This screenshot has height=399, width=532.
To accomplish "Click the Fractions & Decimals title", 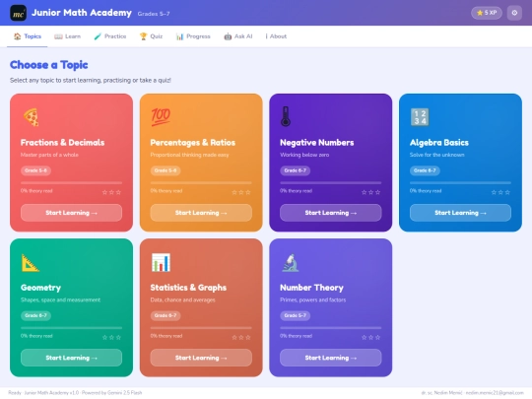I will coord(62,143).
